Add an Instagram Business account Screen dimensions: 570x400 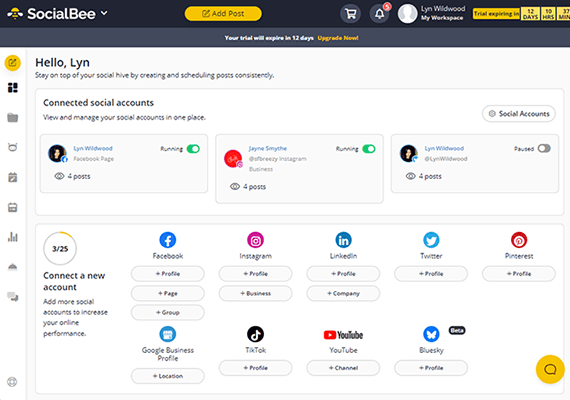[256, 293]
